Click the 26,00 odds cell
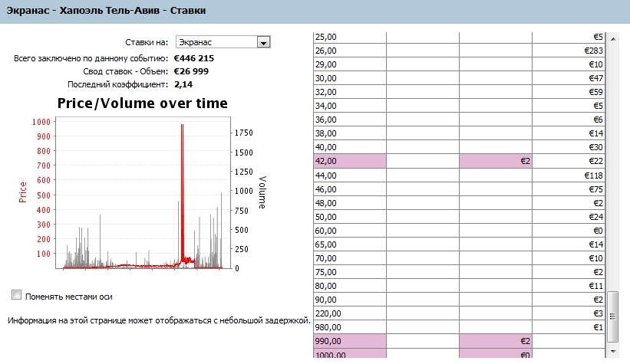Viewport: 630px width, 364px height. pyautogui.click(x=350, y=51)
